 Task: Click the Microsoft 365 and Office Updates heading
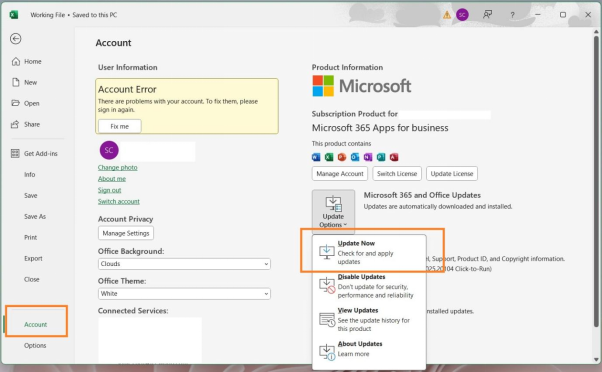422,195
